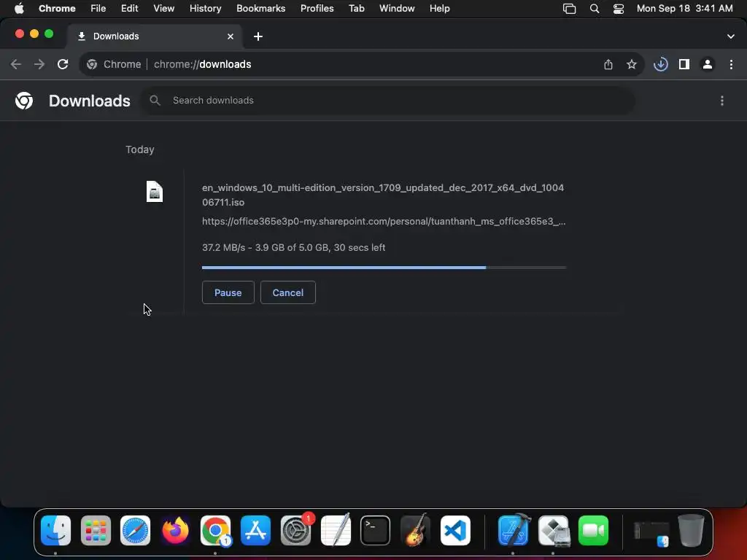Launch Safari from the dock
The image size is (747, 560).
135,531
